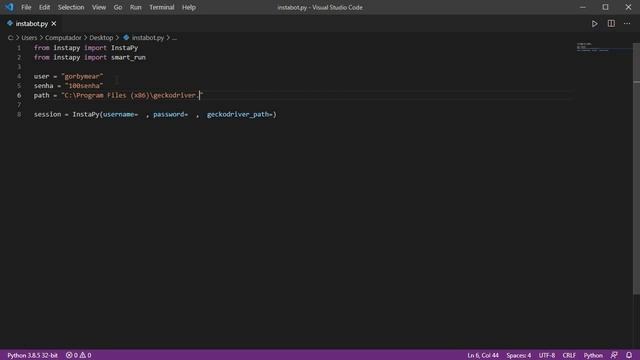Click the InstaPy import name on line 1

(124, 48)
